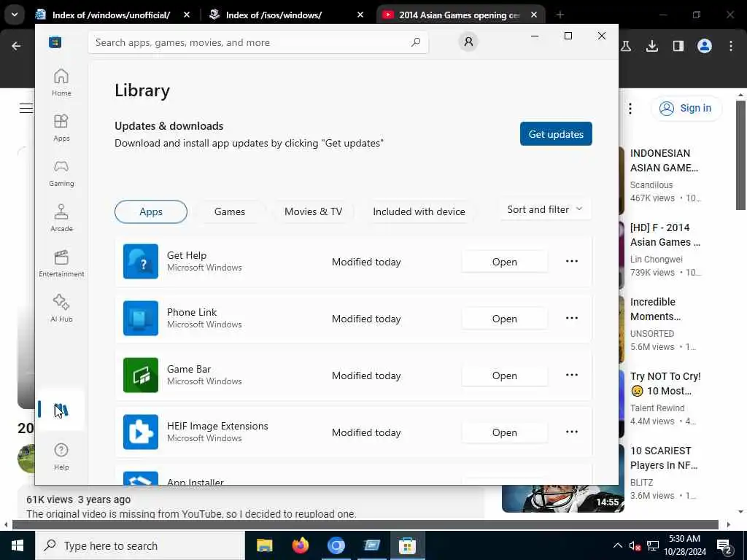The width and height of the screenshot is (747, 560).
Task: Click the muted volume tray icon
Action: pyautogui.click(x=635, y=545)
